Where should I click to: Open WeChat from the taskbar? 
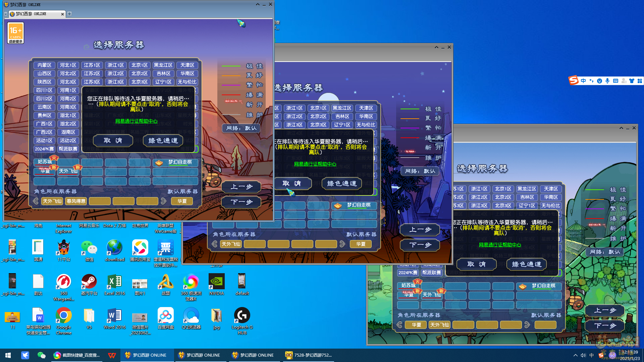pos(41,355)
